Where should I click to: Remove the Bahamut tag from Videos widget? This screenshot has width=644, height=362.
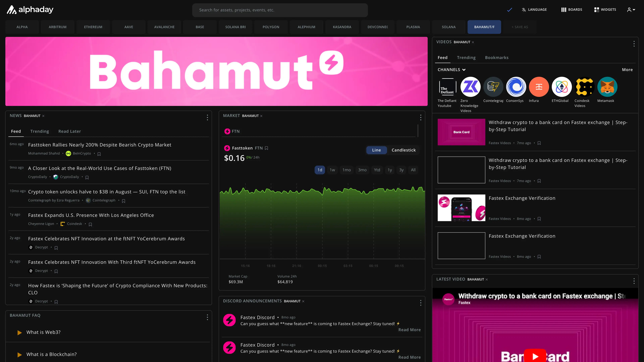tap(473, 42)
